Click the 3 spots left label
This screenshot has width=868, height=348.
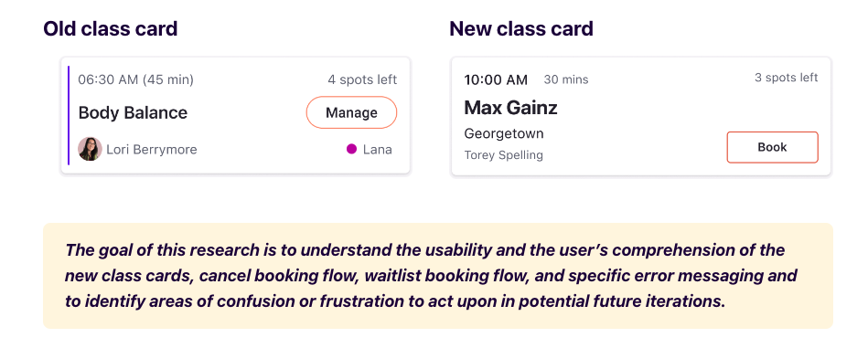(x=786, y=78)
